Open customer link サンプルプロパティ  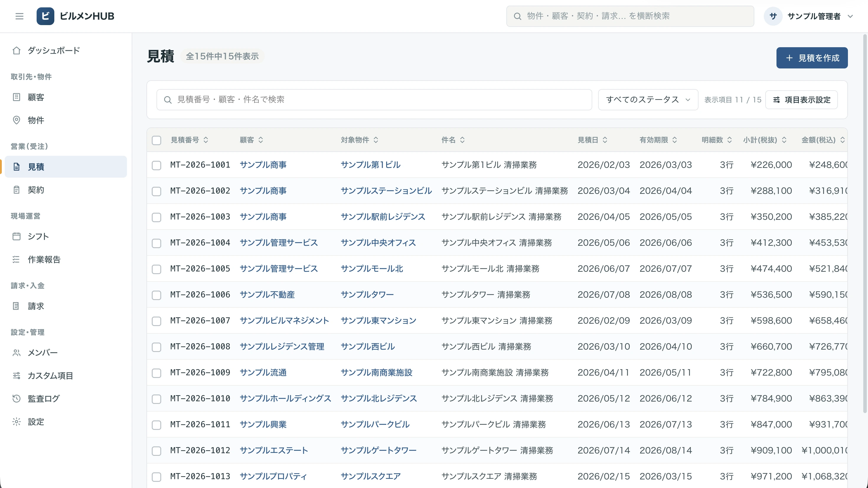[x=273, y=476]
